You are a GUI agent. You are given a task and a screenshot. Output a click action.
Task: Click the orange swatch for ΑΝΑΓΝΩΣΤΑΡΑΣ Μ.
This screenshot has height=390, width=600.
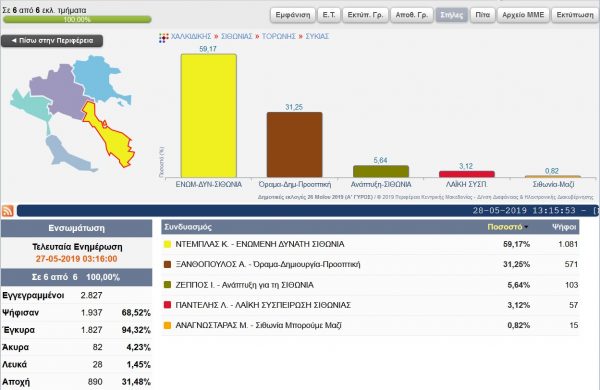[167, 325]
